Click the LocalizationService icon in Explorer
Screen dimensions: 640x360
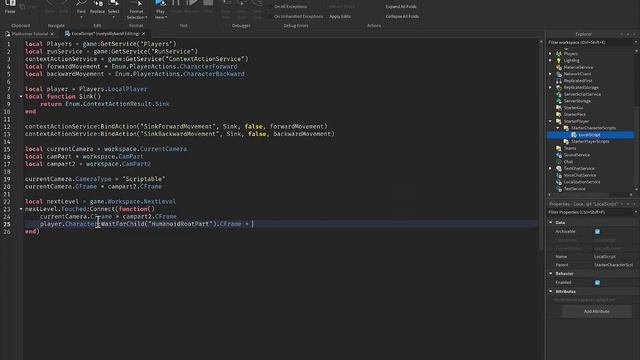point(559,182)
